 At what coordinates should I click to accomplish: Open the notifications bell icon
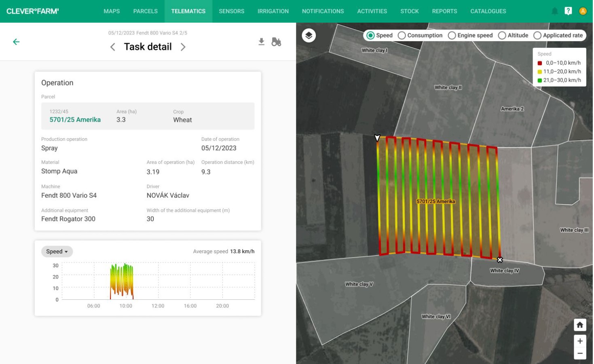(555, 11)
